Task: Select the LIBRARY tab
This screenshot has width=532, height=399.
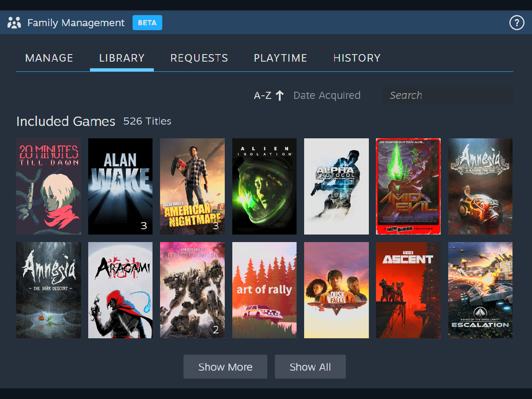Action: coord(121,58)
